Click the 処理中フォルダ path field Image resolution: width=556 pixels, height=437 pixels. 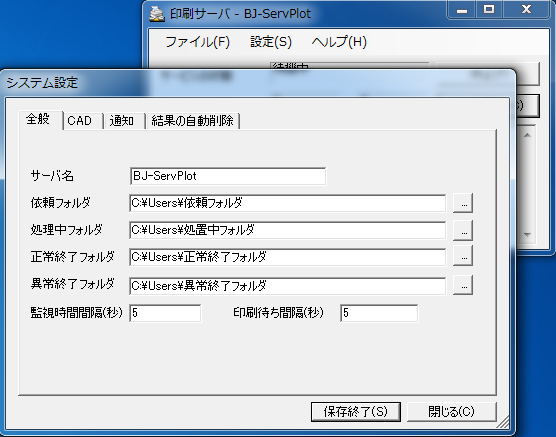[288, 230]
